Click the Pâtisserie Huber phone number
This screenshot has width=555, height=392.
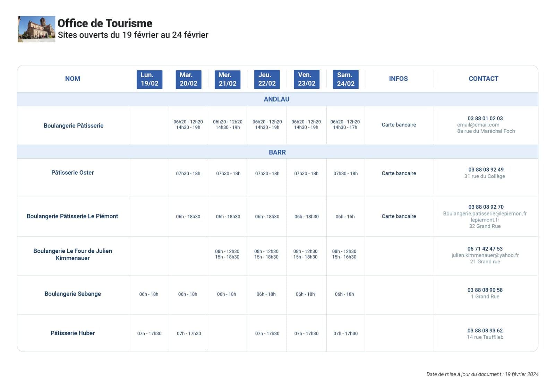[x=485, y=331]
